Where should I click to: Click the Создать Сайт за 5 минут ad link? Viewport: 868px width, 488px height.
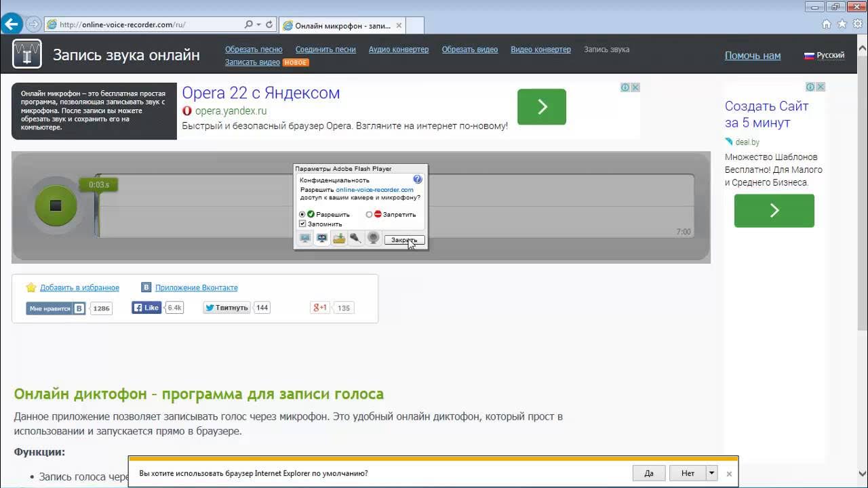(x=767, y=115)
